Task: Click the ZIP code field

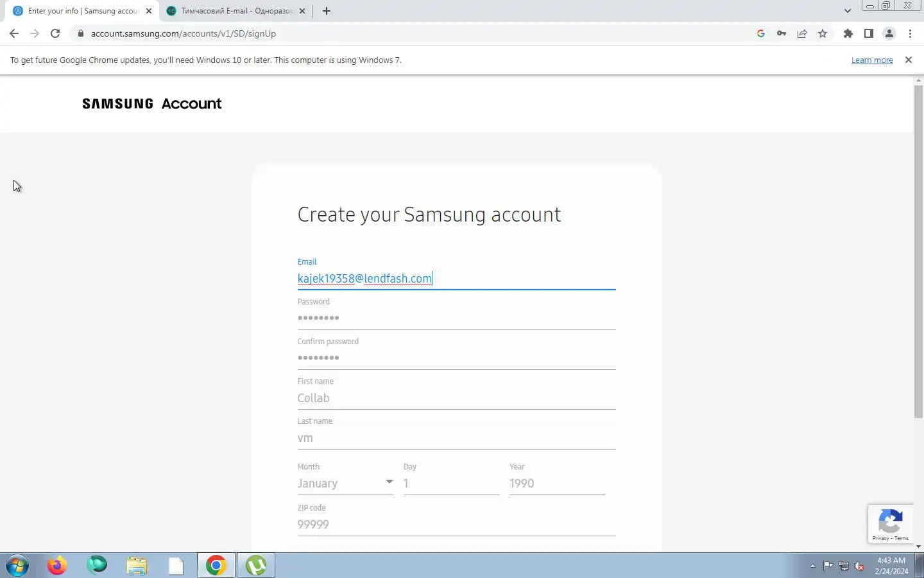Action: 456,524
